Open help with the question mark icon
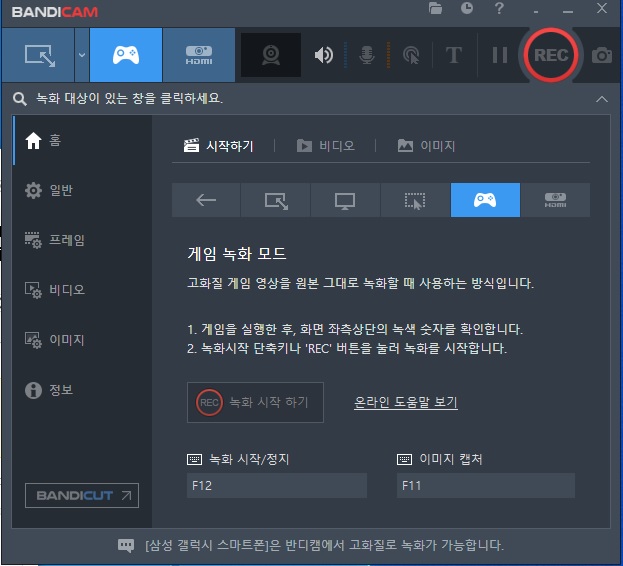623x566 pixels. click(x=499, y=8)
